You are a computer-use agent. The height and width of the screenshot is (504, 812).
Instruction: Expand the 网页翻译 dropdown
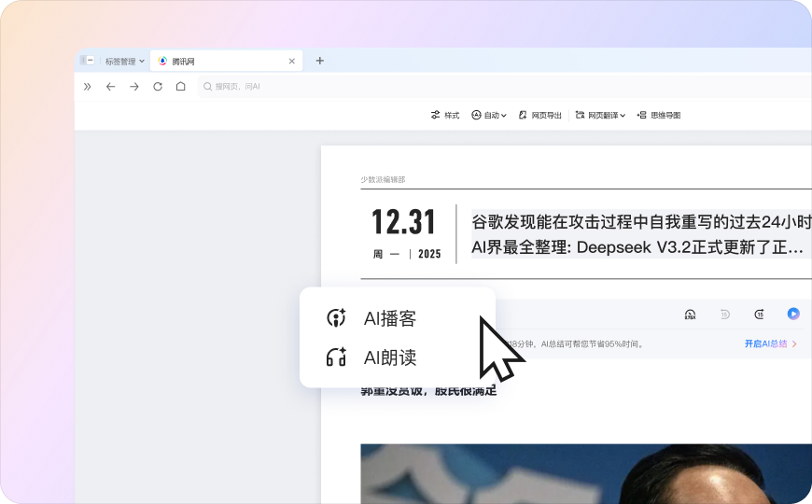click(x=600, y=115)
